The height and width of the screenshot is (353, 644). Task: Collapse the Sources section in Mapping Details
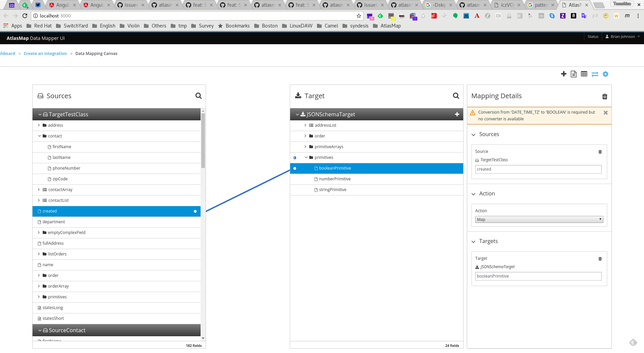(474, 135)
